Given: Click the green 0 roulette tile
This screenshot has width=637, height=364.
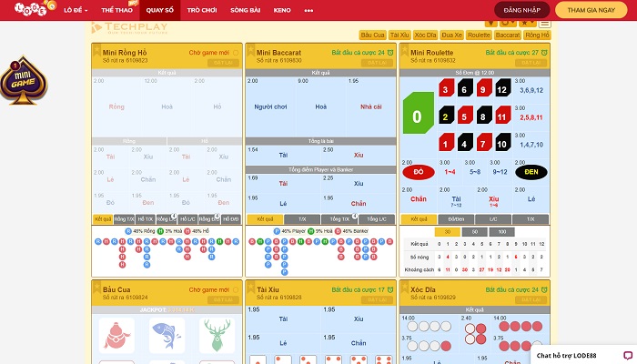Looking at the screenshot, I should click(x=417, y=116).
